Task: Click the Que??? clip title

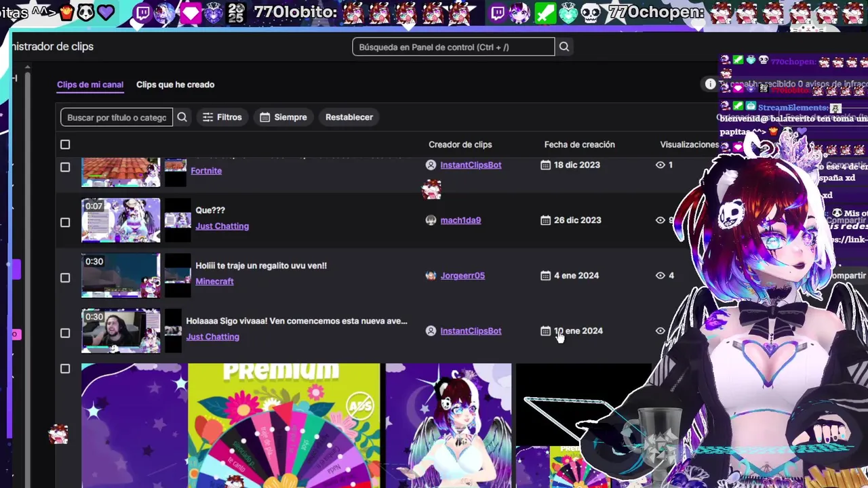Action: (x=210, y=210)
